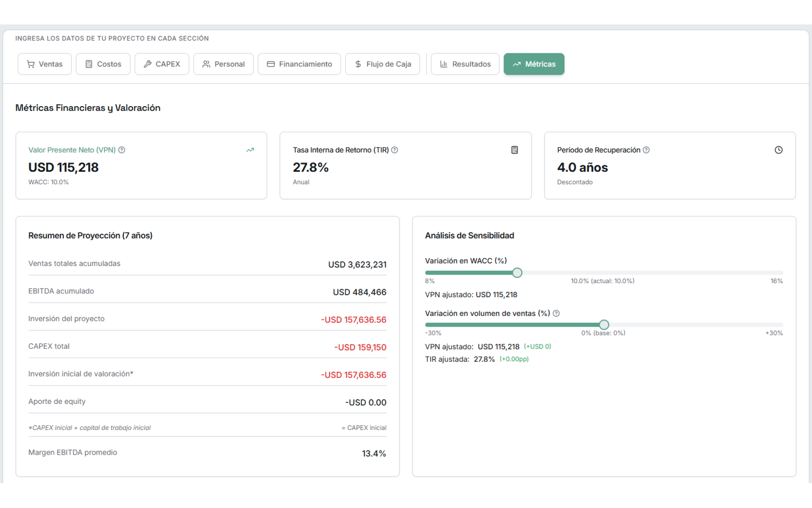Screen dimensions: 812x508
Task: Click the bar chart icon on Resultados tab
Action: (x=444, y=64)
